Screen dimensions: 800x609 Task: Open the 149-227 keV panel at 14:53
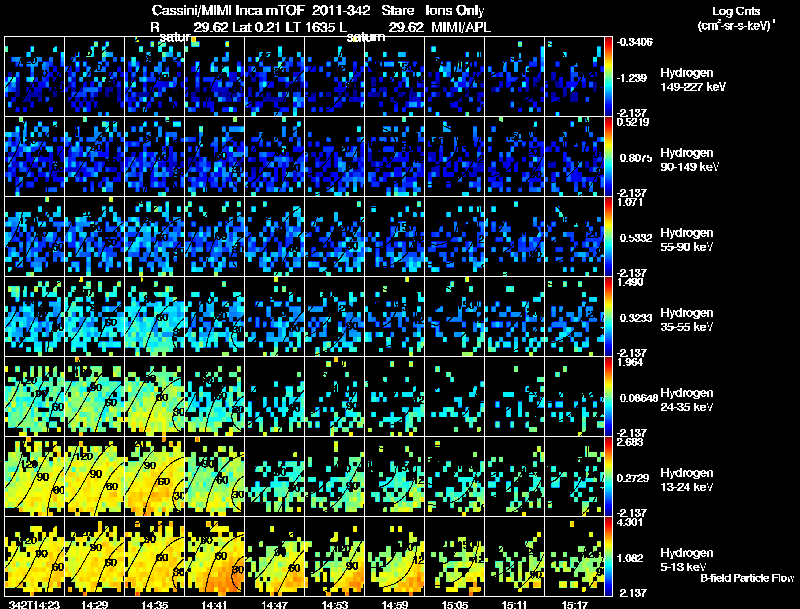coord(335,77)
